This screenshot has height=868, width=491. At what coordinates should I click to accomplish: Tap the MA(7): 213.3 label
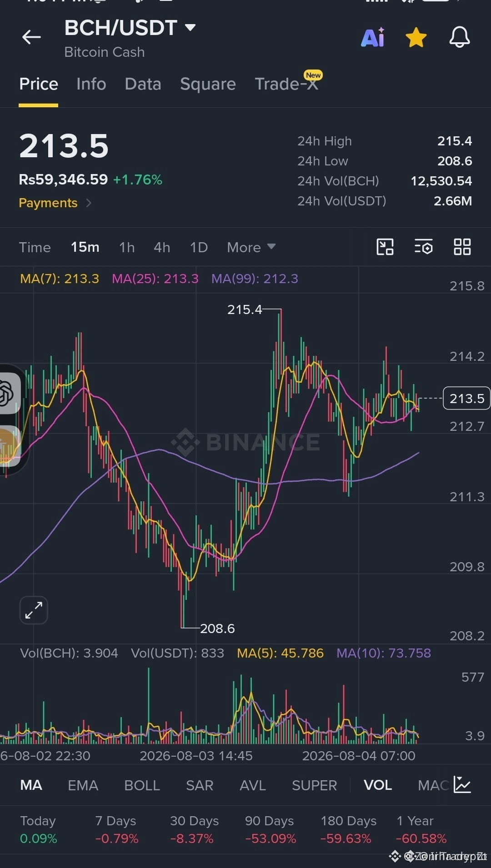coord(60,279)
